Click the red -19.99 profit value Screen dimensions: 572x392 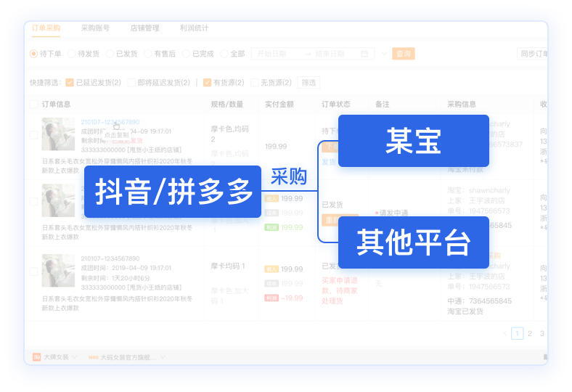tap(292, 298)
